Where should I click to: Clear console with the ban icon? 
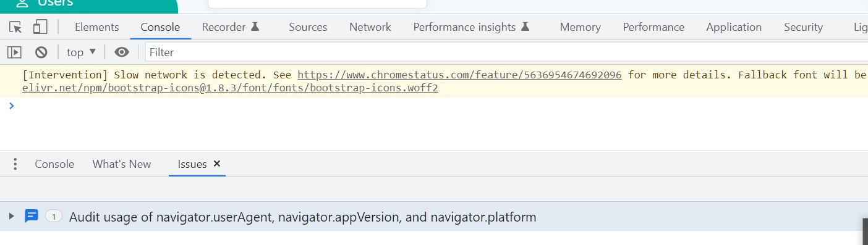(41, 52)
